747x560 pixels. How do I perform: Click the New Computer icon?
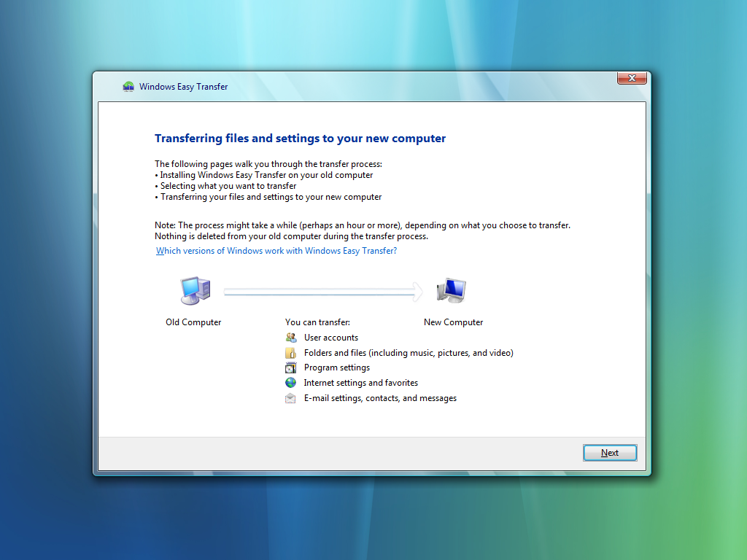pyautogui.click(x=451, y=290)
